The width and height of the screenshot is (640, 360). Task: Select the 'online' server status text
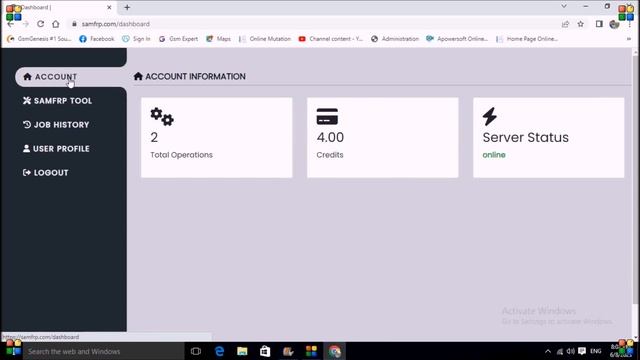[x=494, y=155]
